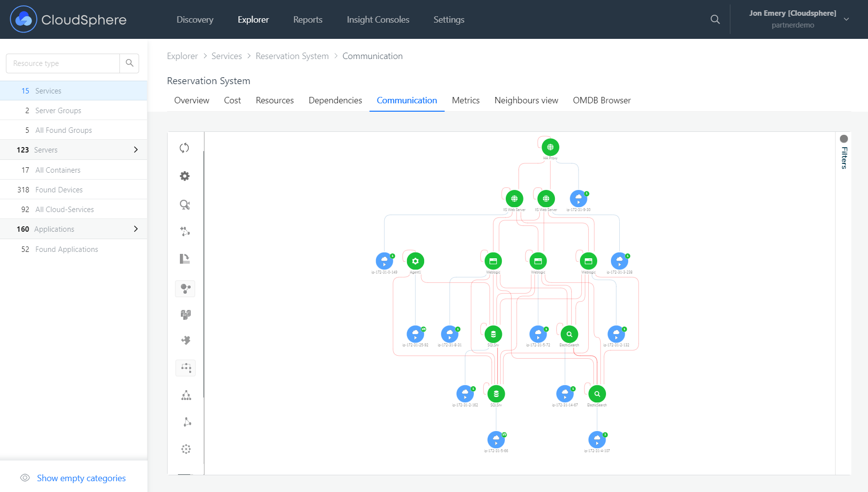Screen dimensions: 868x492
Task: Open the Jon Emery user dropdown
Action: [799, 19]
